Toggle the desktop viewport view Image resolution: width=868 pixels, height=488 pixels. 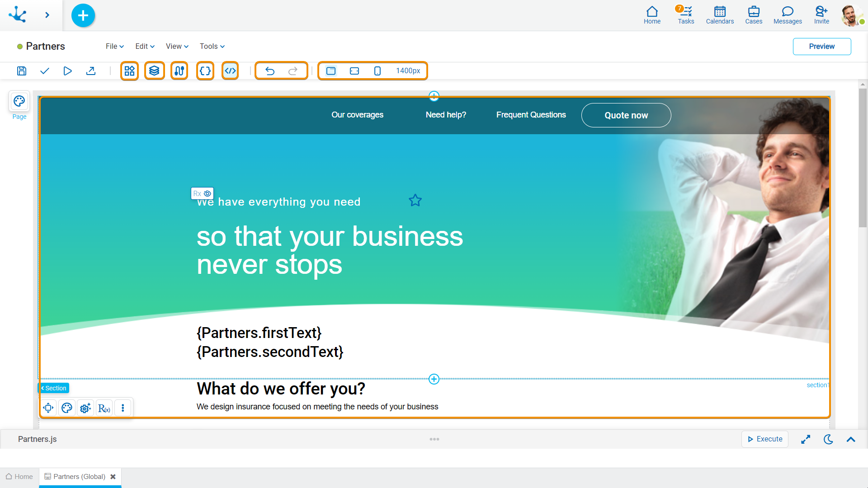click(x=331, y=70)
